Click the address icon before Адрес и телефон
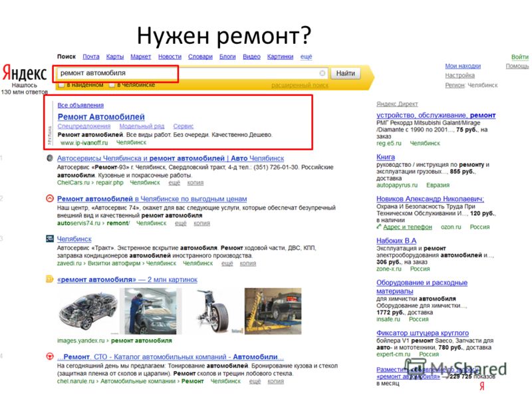The image size is (532, 399). tap(379, 227)
